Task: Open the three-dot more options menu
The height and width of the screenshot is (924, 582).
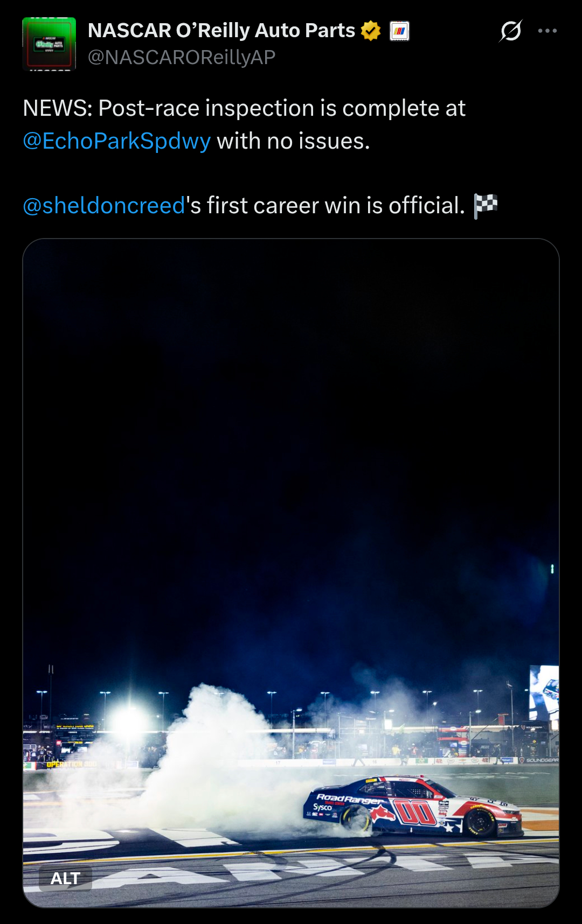Action: [x=547, y=31]
